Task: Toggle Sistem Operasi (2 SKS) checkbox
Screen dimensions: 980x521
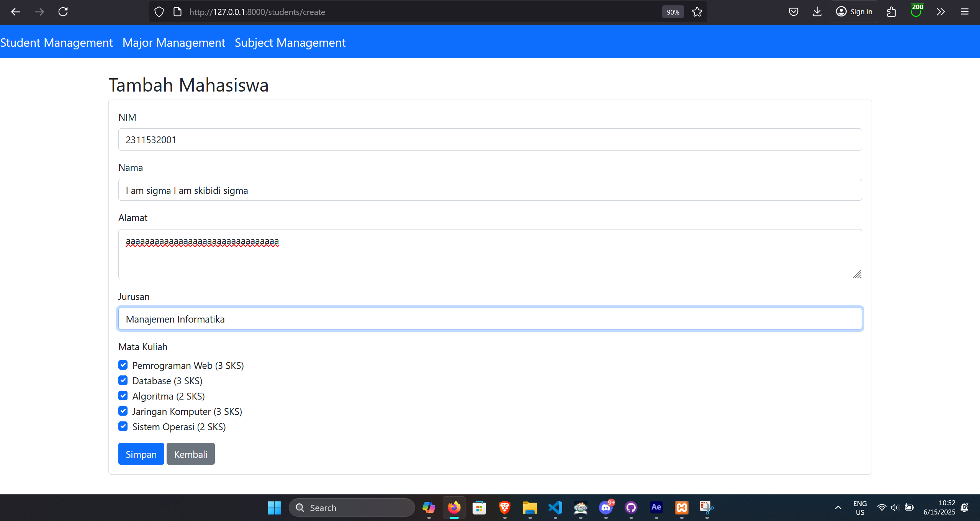Action: point(123,426)
